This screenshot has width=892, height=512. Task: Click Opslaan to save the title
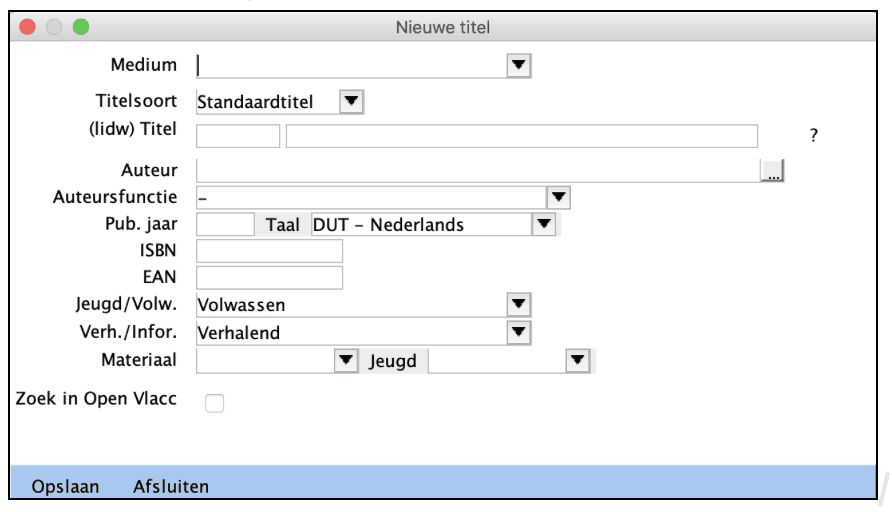[66, 487]
